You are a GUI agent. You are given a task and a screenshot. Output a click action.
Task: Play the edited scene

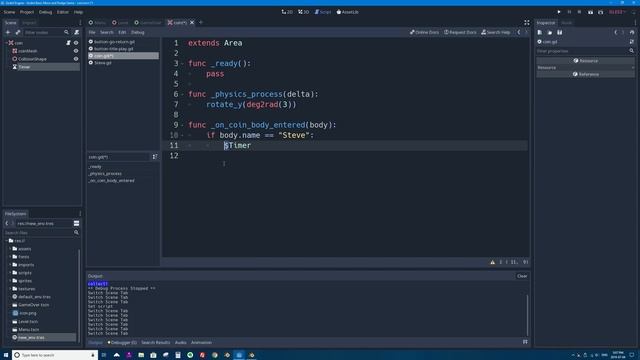pos(590,12)
